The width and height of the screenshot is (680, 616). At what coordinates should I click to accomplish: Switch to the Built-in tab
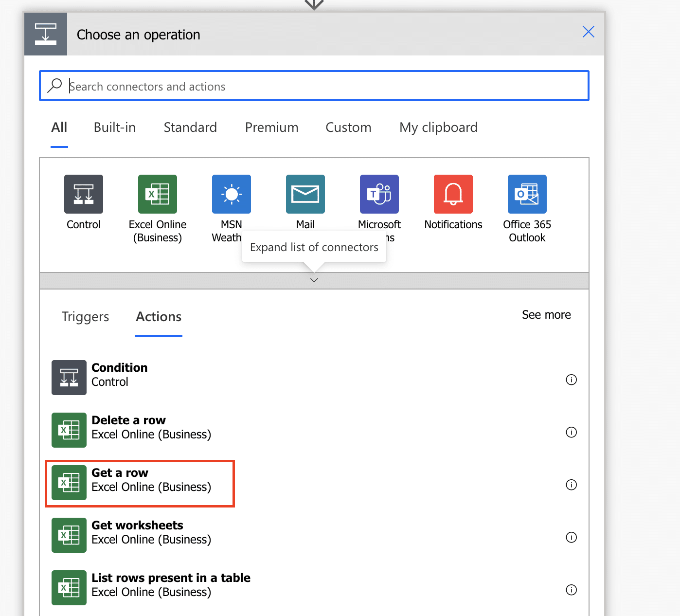pyautogui.click(x=115, y=127)
